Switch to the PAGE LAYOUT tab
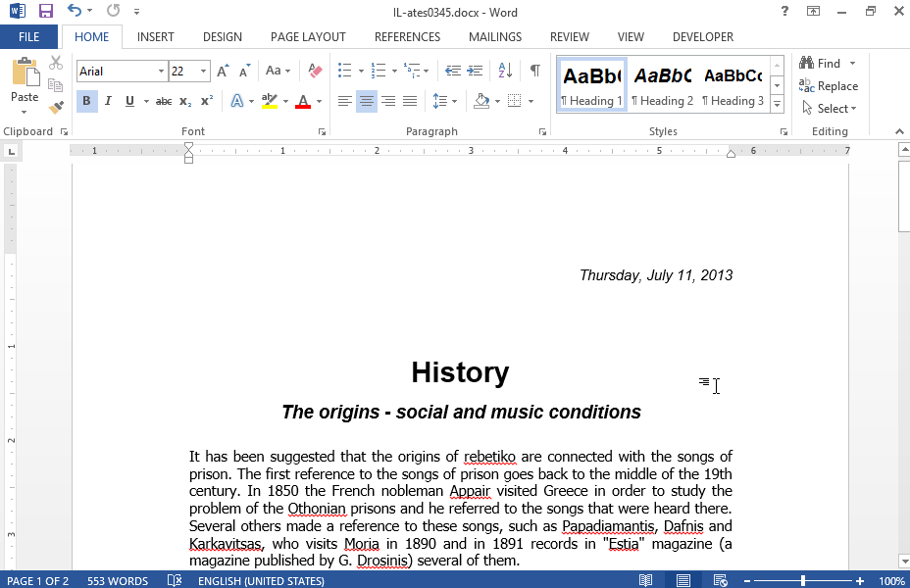910x588 pixels. click(x=308, y=37)
